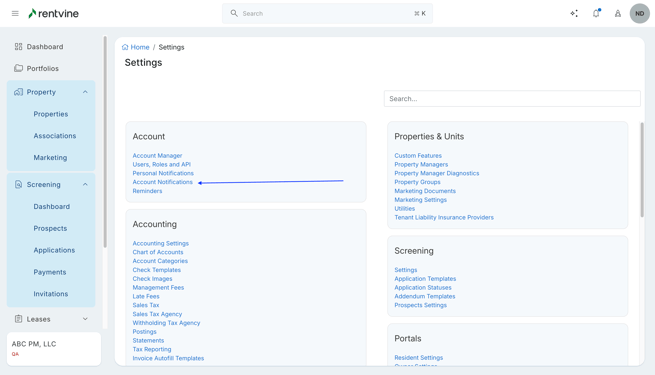Open Check Templates link
This screenshot has height=375, width=655.
157,270
